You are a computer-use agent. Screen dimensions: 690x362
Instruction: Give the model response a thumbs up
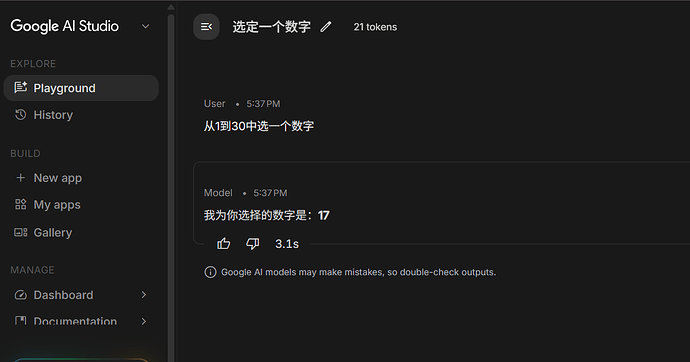pyautogui.click(x=224, y=244)
